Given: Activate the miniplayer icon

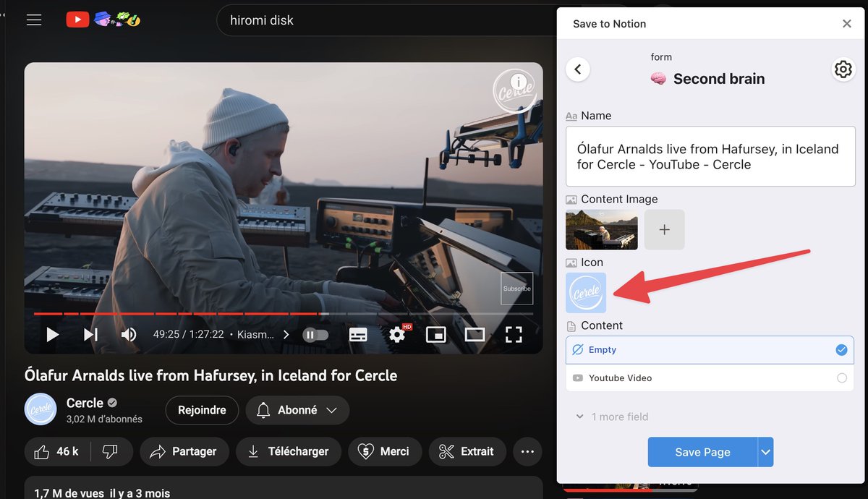Looking at the screenshot, I should click(435, 334).
